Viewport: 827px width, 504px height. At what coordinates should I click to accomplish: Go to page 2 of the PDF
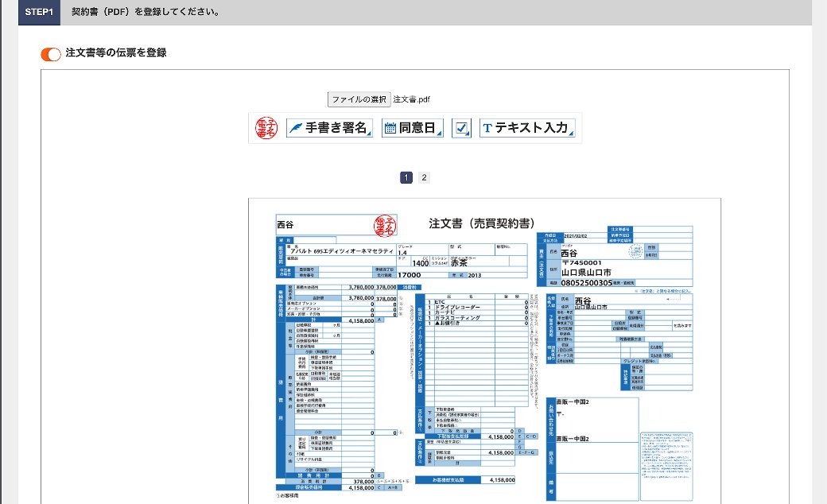424,177
